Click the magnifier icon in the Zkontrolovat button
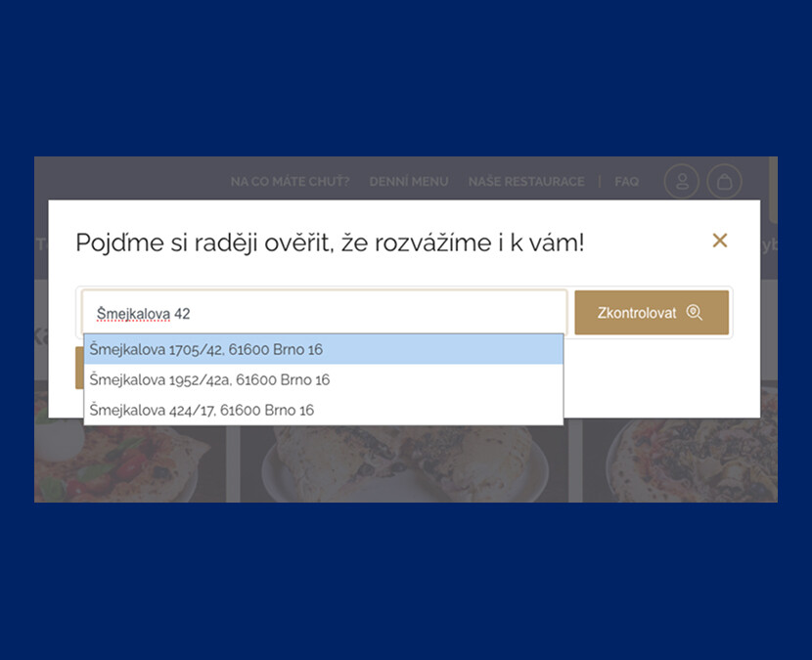 695,312
